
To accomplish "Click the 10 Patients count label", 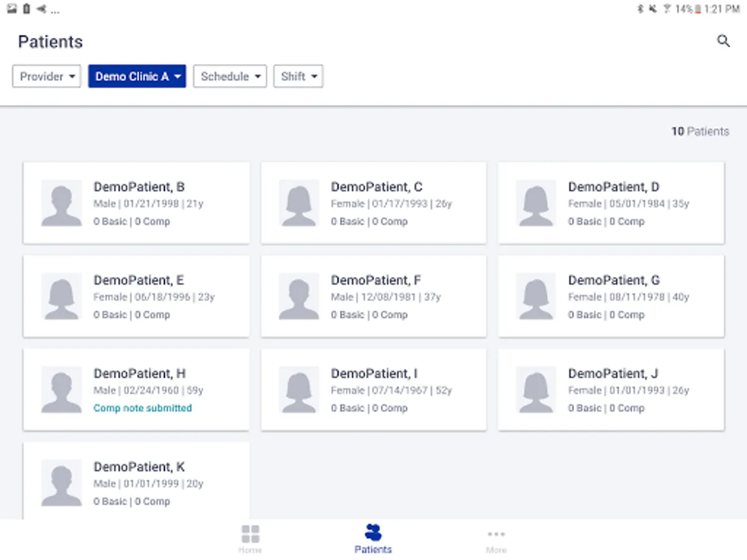I will click(x=700, y=131).
